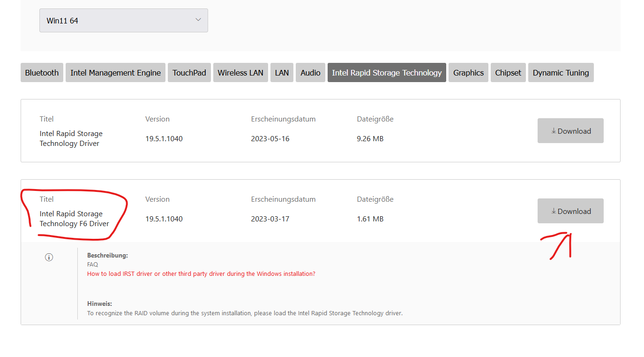The height and width of the screenshot is (357, 644).
Task: Select the LAN tab
Action: pyautogui.click(x=282, y=73)
